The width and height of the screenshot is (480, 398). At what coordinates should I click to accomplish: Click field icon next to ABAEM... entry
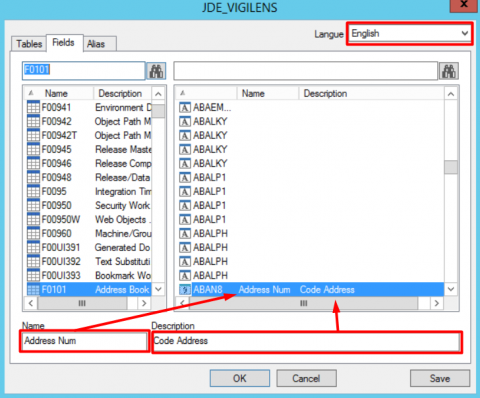(185, 107)
